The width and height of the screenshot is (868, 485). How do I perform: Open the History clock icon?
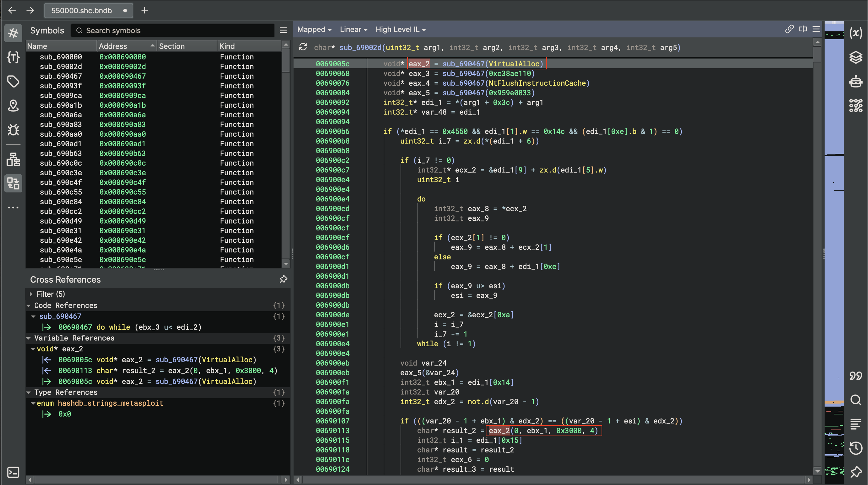[856, 448]
